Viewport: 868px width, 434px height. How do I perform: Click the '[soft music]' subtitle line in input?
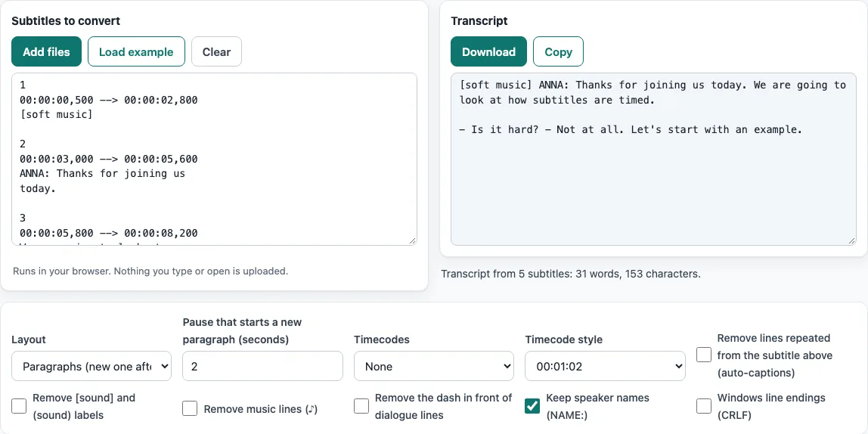(x=56, y=115)
